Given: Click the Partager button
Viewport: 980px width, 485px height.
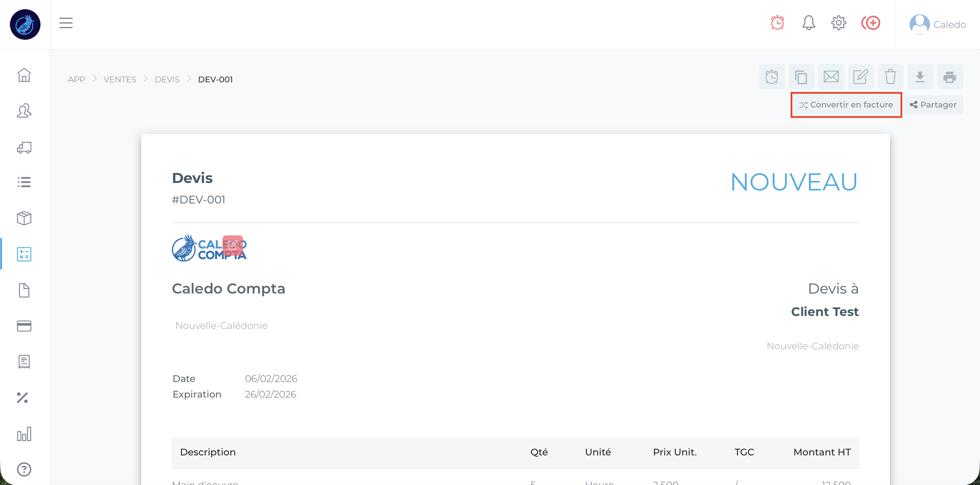Looking at the screenshot, I should click(933, 105).
